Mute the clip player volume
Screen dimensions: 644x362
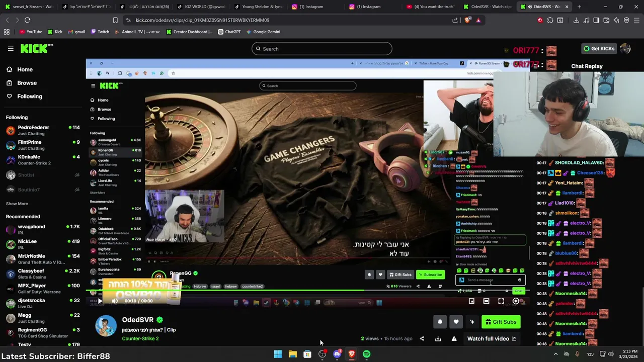(x=115, y=301)
